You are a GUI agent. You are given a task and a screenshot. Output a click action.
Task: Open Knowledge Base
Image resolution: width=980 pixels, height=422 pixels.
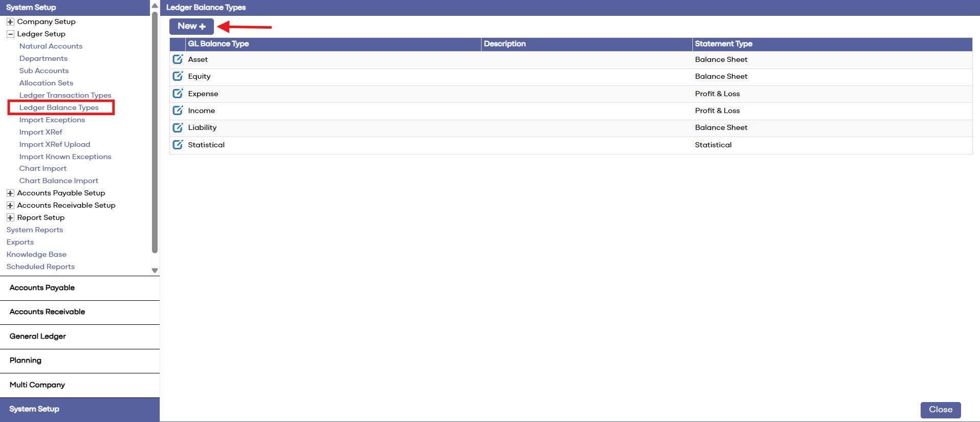tap(36, 254)
